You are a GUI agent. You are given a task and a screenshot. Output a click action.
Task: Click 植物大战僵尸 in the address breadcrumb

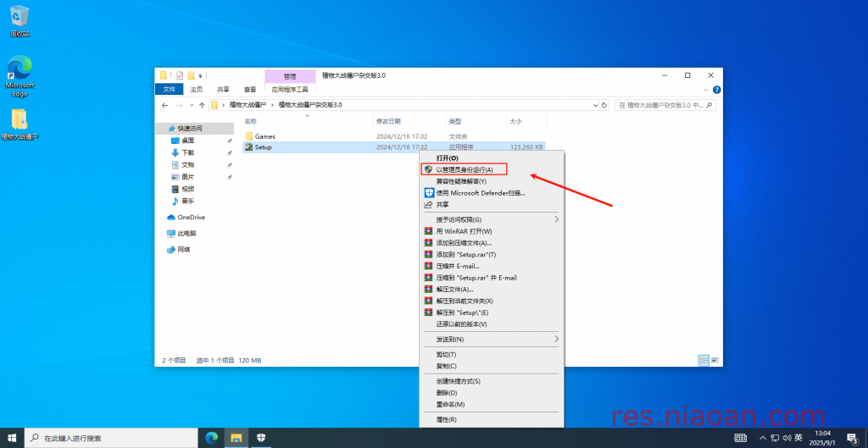tap(248, 104)
